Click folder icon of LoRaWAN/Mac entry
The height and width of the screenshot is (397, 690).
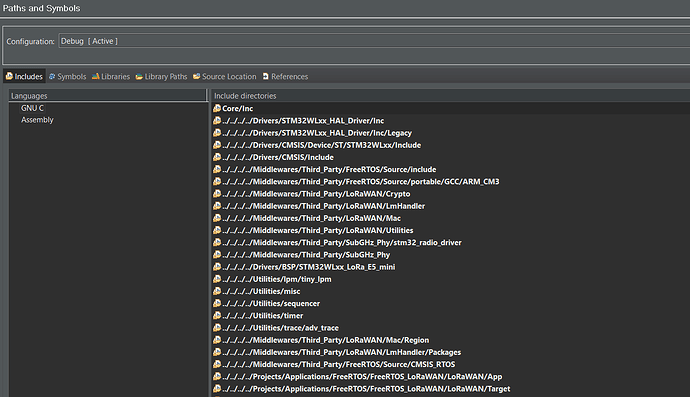click(x=217, y=218)
